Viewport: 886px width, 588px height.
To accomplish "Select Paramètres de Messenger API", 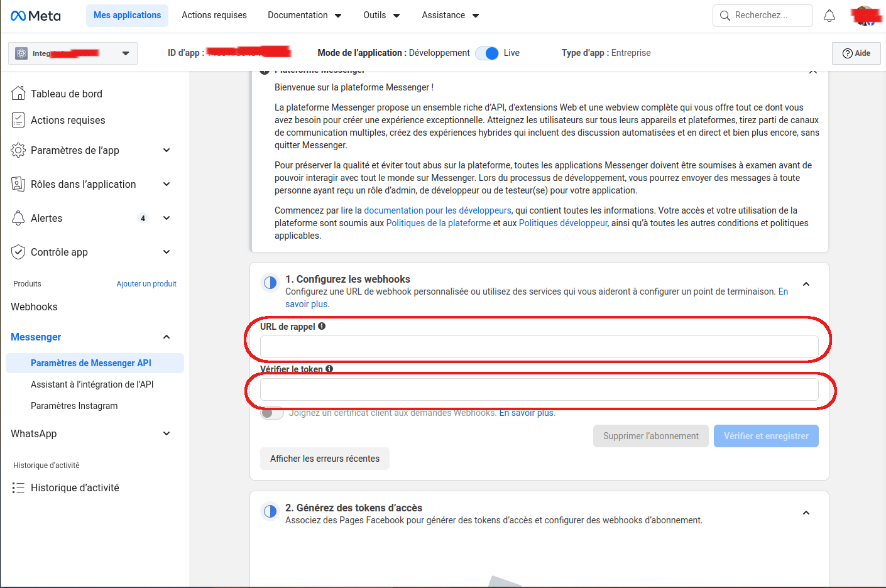I will 95,363.
